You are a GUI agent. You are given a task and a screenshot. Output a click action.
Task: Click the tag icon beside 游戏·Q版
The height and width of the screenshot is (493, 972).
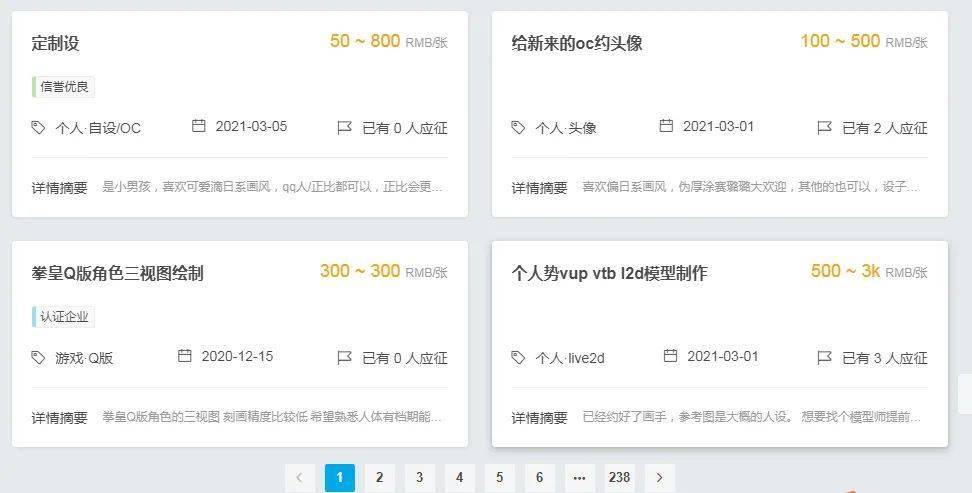point(38,358)
